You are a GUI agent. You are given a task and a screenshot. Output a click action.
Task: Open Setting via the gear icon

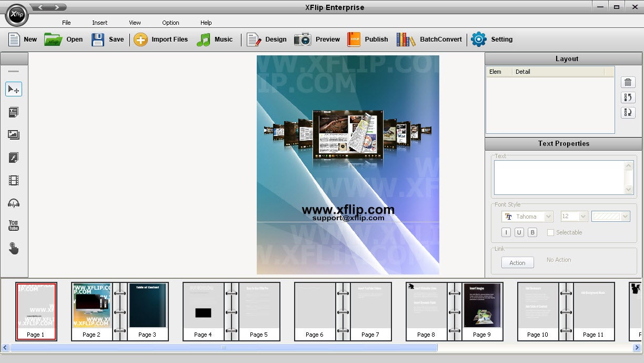pyautogui.click(x=479, y=39)
